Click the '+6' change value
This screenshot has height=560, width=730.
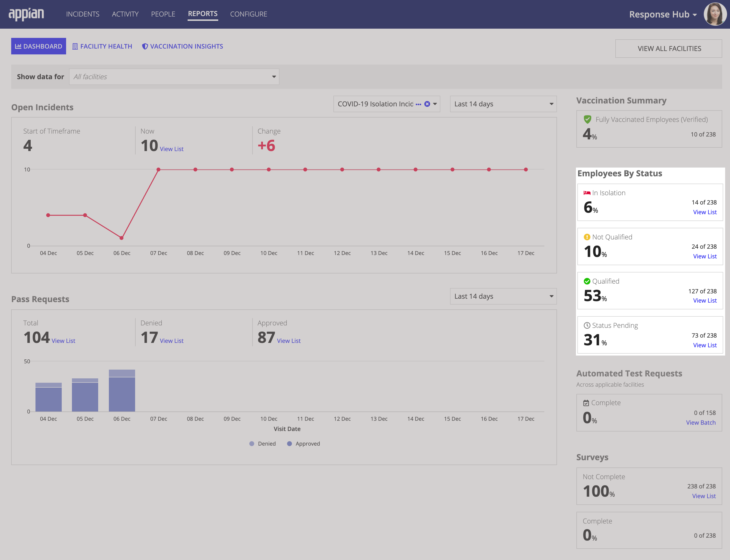266,146
